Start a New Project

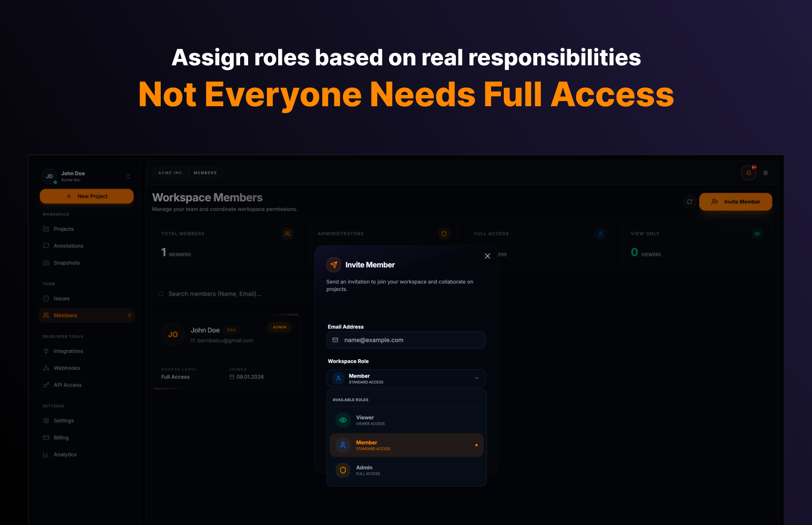click(86, 196)
